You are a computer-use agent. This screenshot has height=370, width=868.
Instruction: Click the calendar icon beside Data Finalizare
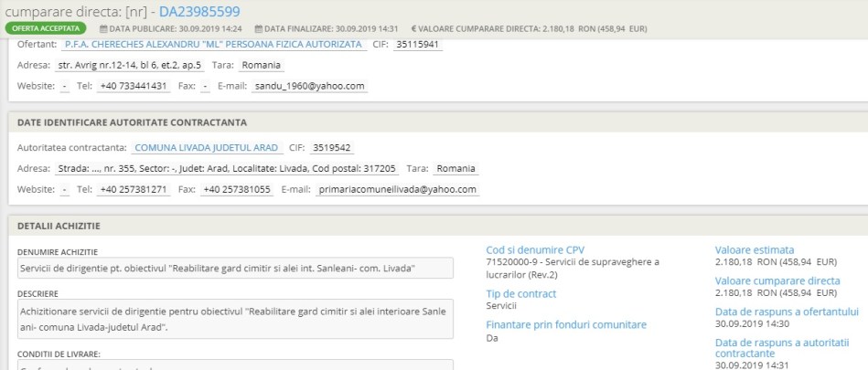[x=260, y=28]
